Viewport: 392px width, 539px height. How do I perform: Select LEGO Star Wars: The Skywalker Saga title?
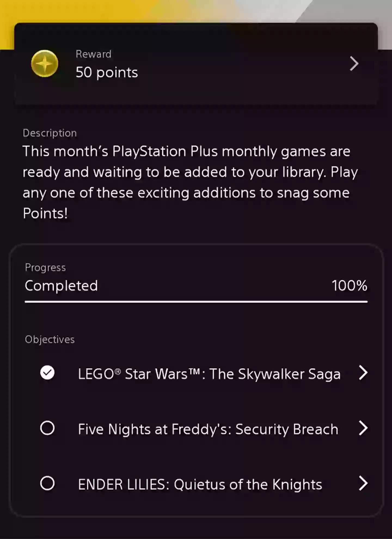click(209, 374)
